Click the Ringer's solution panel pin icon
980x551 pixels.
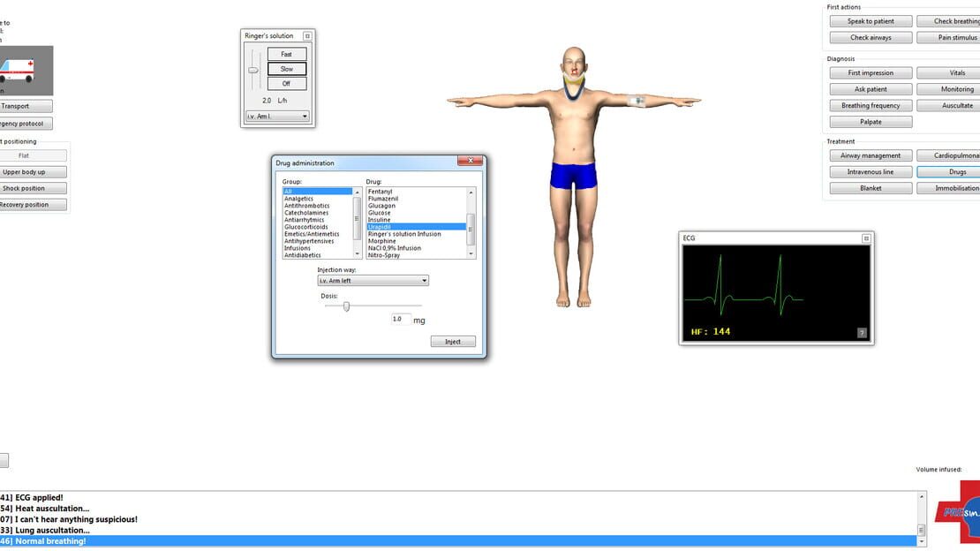(x=307, y=36)
